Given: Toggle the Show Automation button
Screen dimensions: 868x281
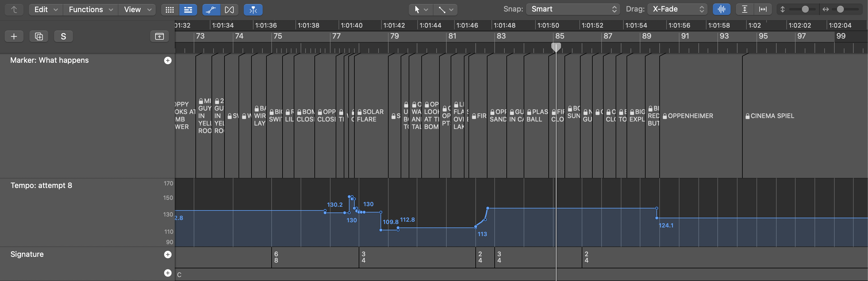Looking at the screenshot, I should [x=211, y=10].
